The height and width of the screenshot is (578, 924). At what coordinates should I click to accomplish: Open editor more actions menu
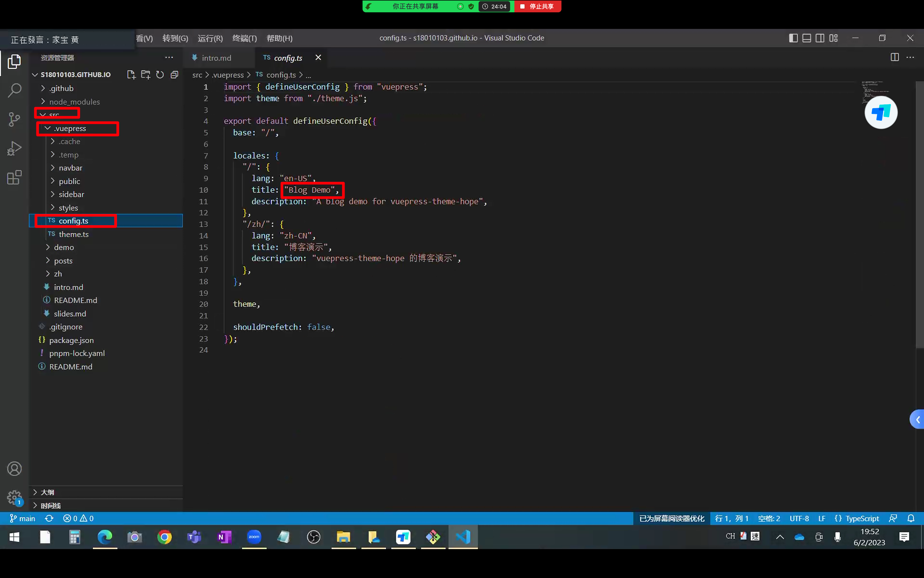click(x=910, y=57)
